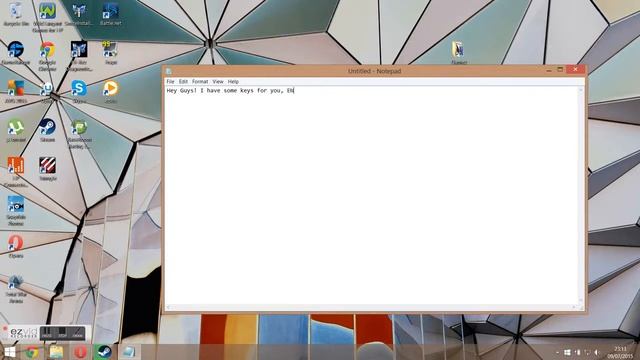Click the Notepad icon in the title bar
This screenshot has width=640, height=360.
[x=169, y=71]
